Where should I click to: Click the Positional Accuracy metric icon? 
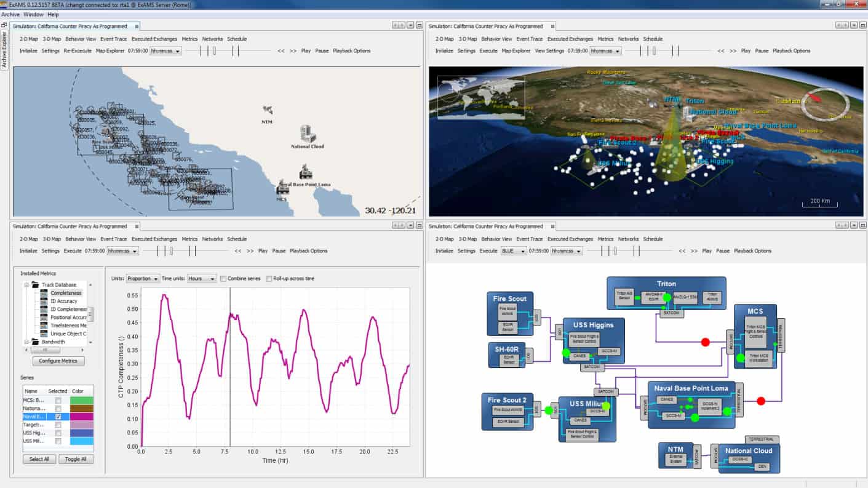click(44, 317)
